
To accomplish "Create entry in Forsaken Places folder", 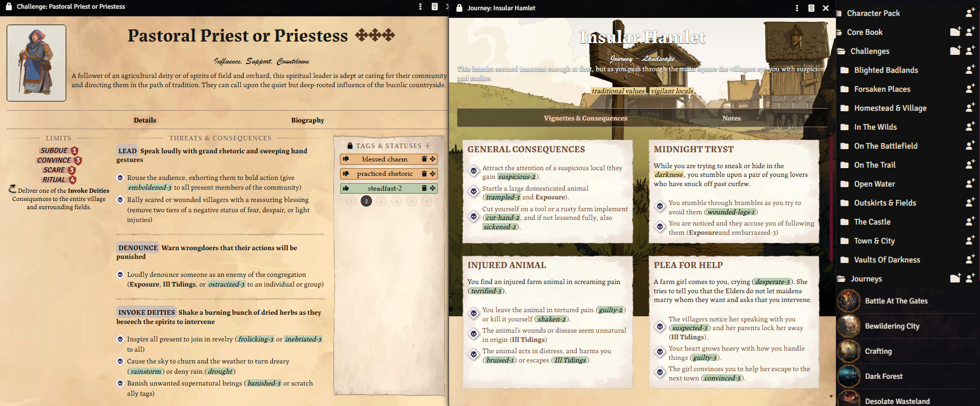I will coord(970,89).
